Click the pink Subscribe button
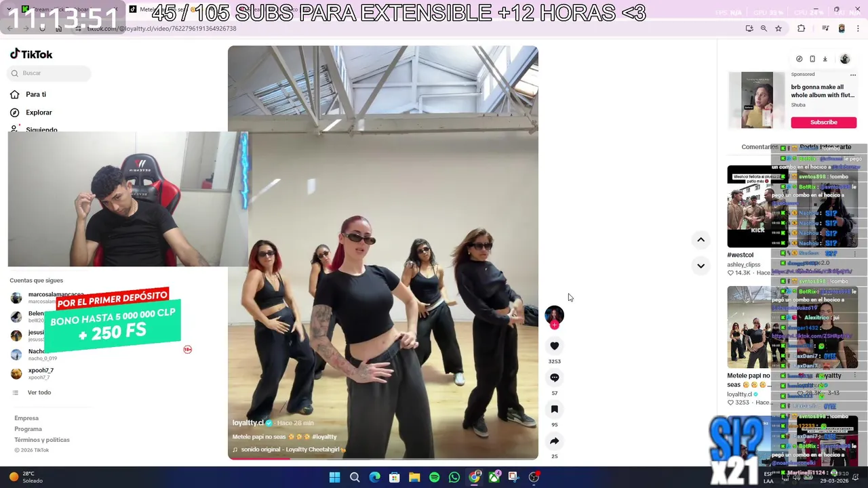868x488 pixels. tap(823, 123)
